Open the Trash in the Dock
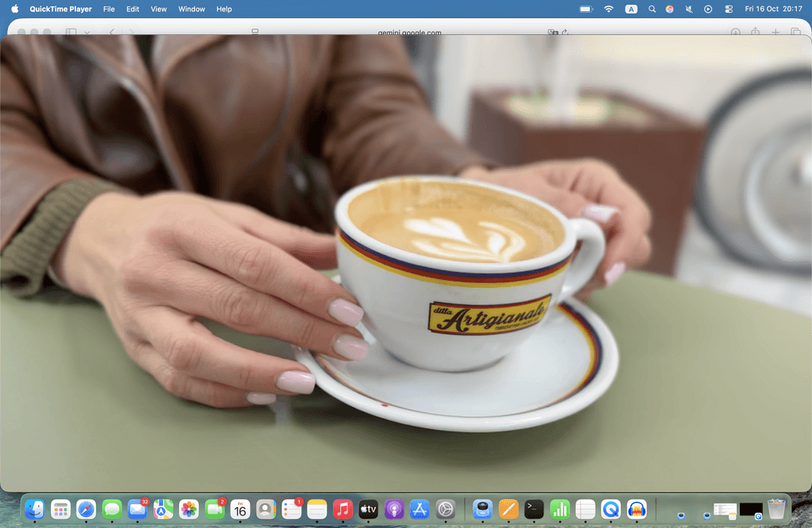The image size is (812, 528). [x=776, y=509]
